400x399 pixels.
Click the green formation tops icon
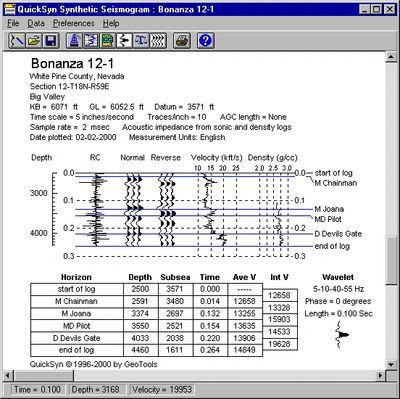point(108,41)
